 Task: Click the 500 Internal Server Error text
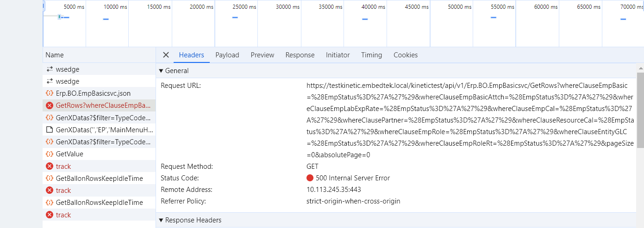[353, 178]
